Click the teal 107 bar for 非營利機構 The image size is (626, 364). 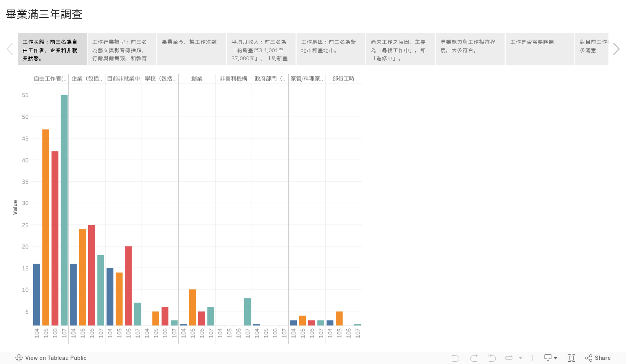[247, 312]
